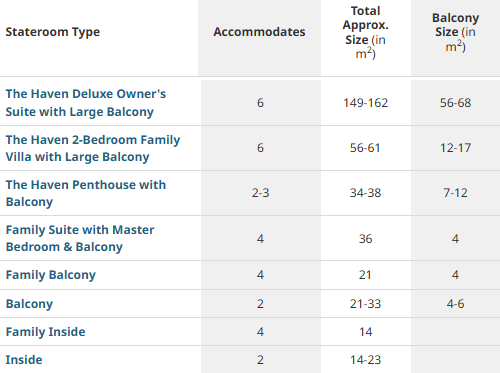Open the Balcony stateroom link
The height and width of the screenshot is (373, 500).
click(x=29, y=304)
